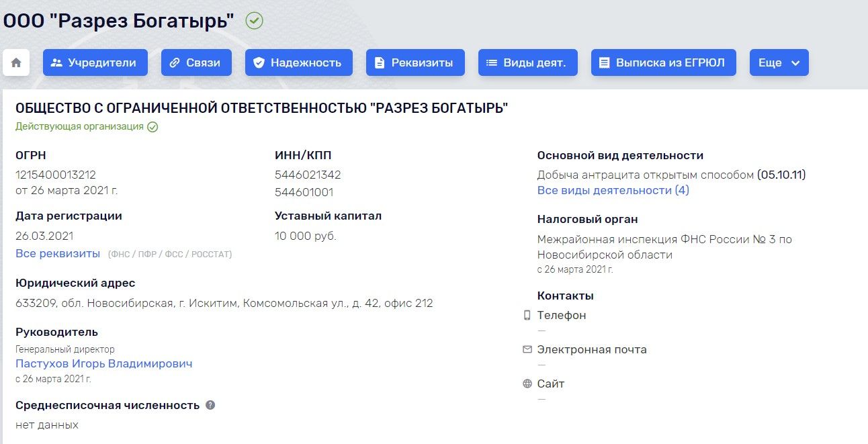Click the phone icon in Контакты
This screenshot has height=444, width=868.
click(x=527, y=315)
